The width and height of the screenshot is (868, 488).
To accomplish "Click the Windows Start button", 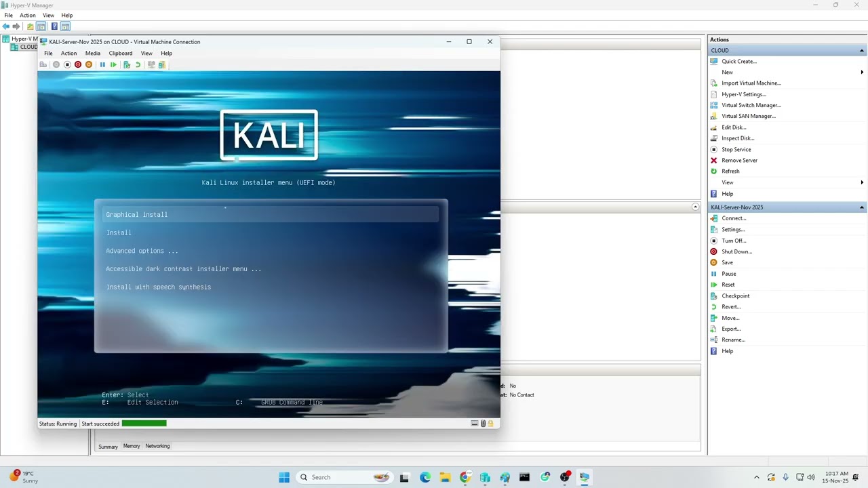I will pos(284,477).
